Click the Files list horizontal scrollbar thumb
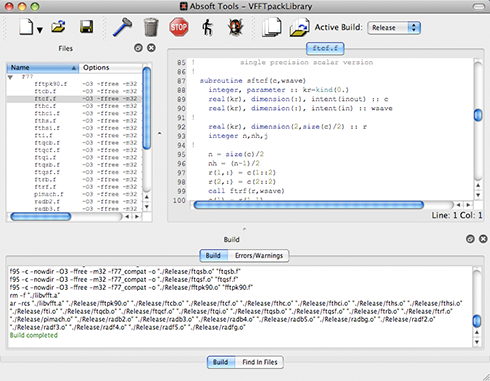 click(41, 217)
